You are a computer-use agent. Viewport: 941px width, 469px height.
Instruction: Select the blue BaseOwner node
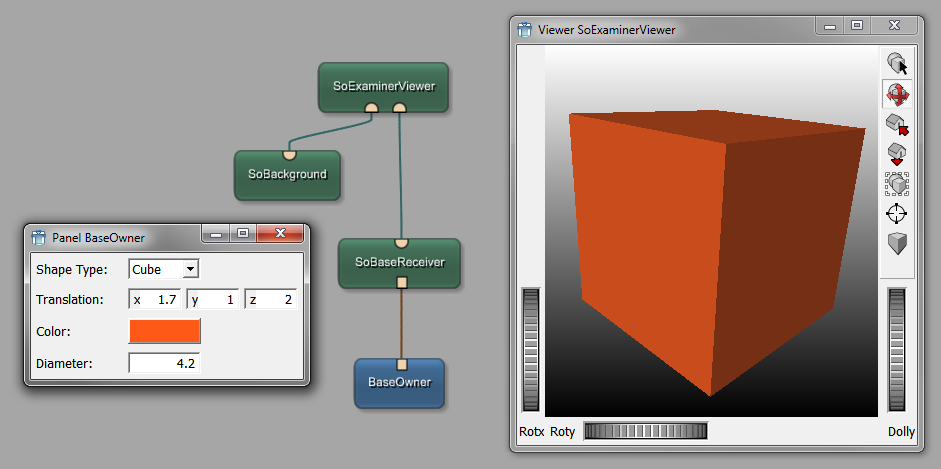point(399,383)
